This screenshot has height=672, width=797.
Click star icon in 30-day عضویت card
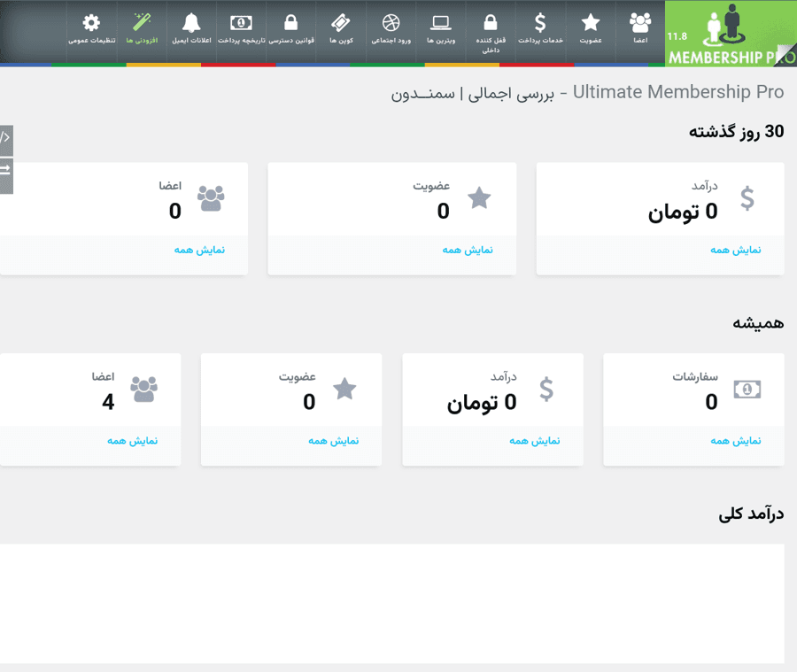479,198
